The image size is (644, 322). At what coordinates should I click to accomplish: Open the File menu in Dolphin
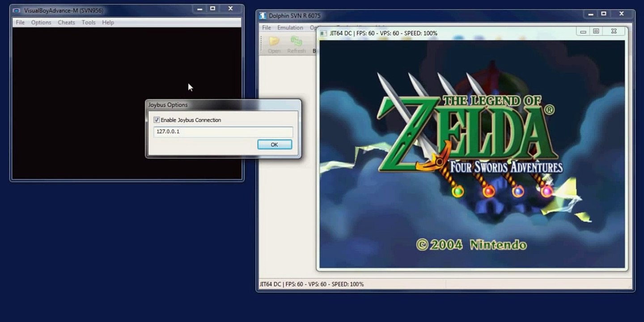[x=267, y=28]
